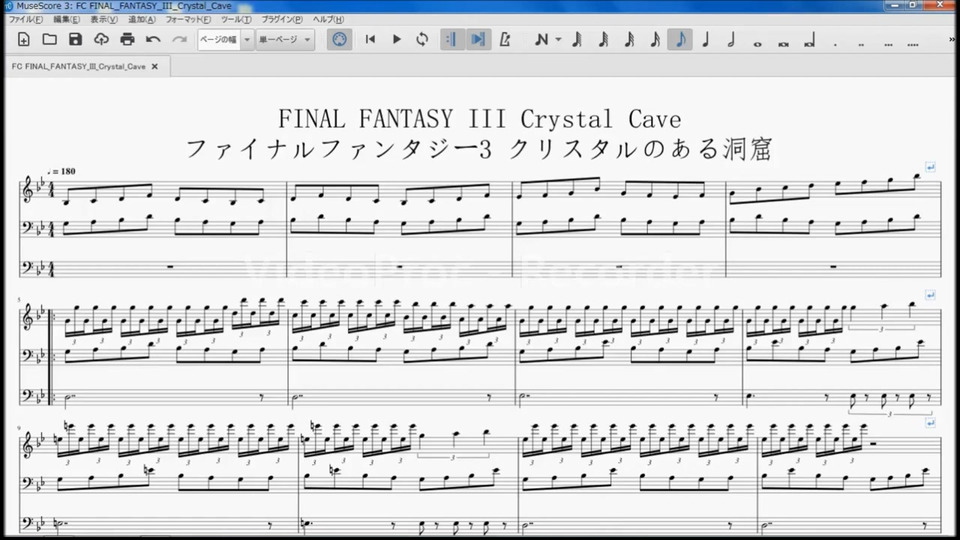Open the プラグイン(P) menu
The height and width of the screenshot is (540, 960).
[282, 20]
